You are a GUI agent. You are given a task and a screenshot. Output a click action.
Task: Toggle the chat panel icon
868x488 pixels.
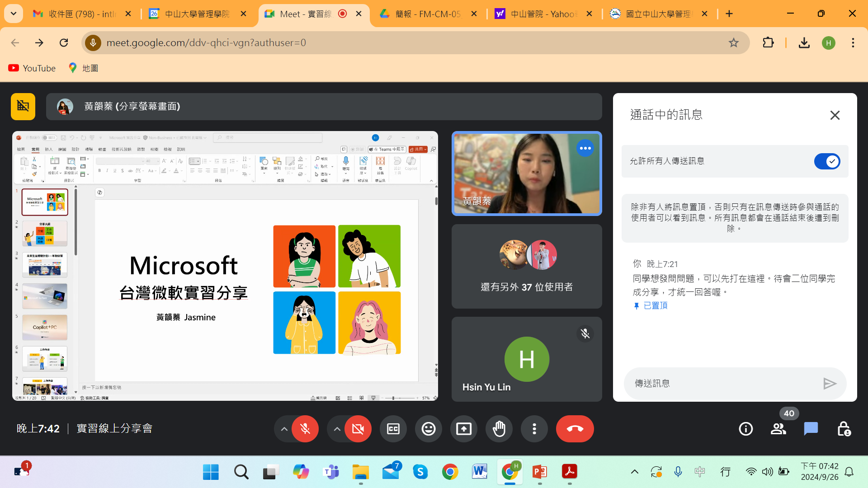[811, 429]
